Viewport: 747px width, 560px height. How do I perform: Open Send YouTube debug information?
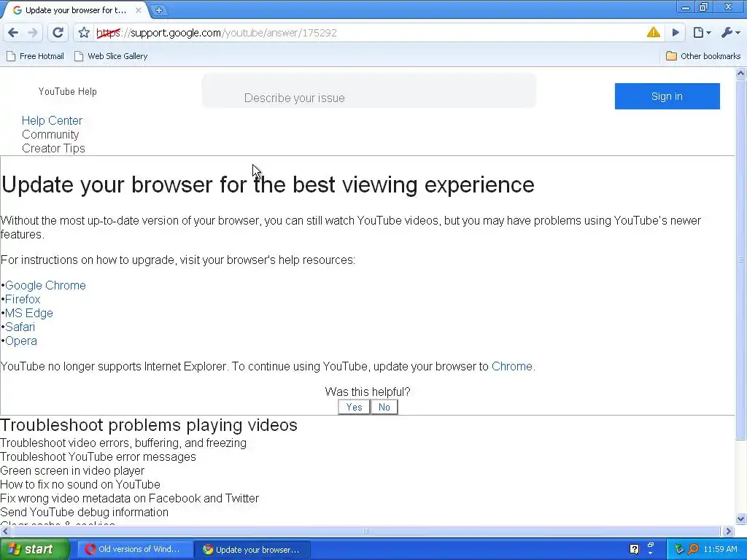click(85, 512)
